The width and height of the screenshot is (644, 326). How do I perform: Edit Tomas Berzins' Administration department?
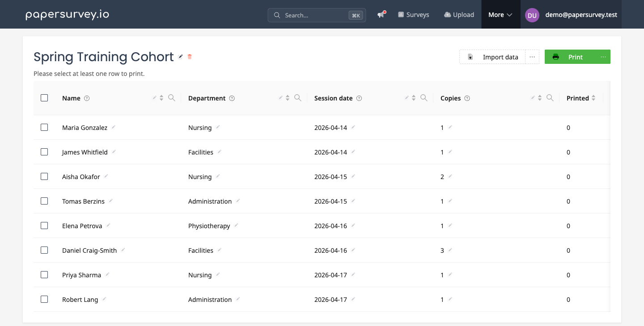238,201
